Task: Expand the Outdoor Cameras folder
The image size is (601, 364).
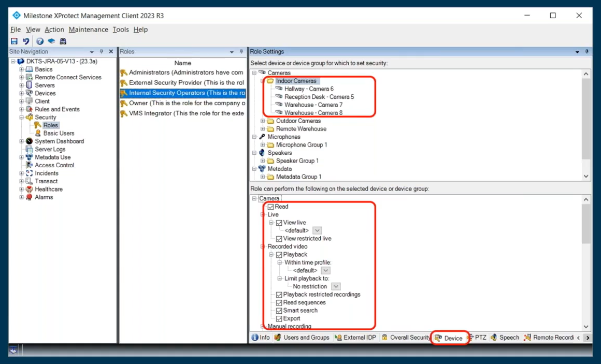Action: 263,121
